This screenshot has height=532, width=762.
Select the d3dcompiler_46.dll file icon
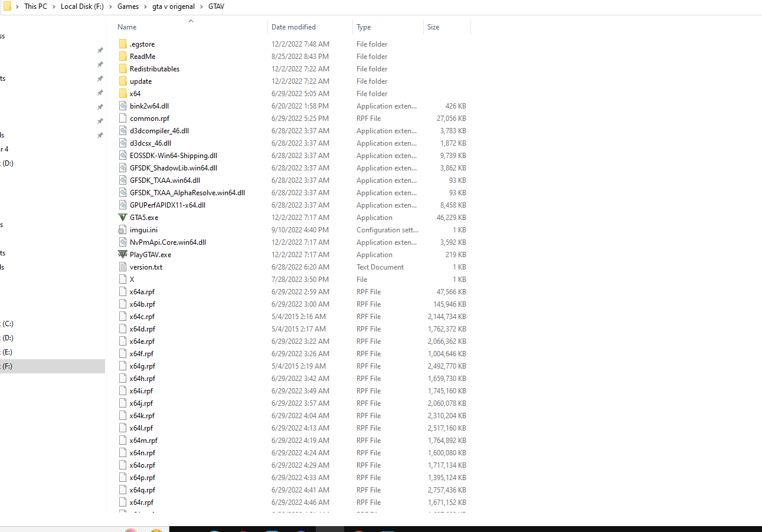click(x=123, y=130)
